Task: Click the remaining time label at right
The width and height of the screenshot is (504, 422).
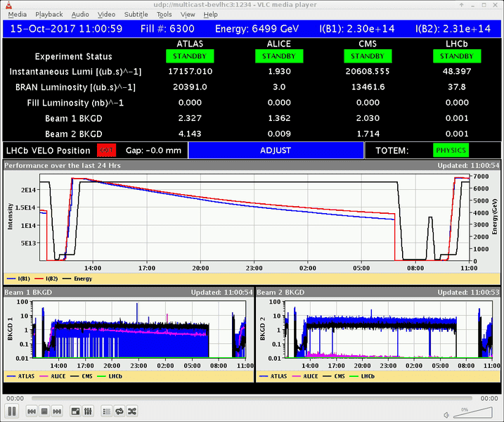Action: coord(489,399)
